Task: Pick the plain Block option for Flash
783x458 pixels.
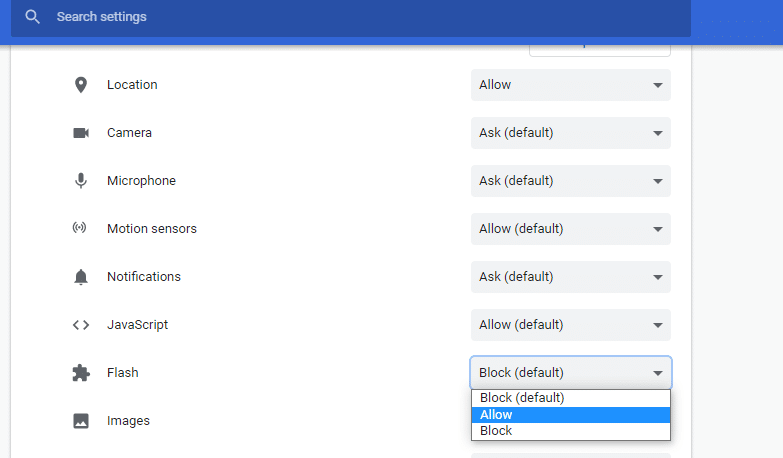Action: (570, 431)
